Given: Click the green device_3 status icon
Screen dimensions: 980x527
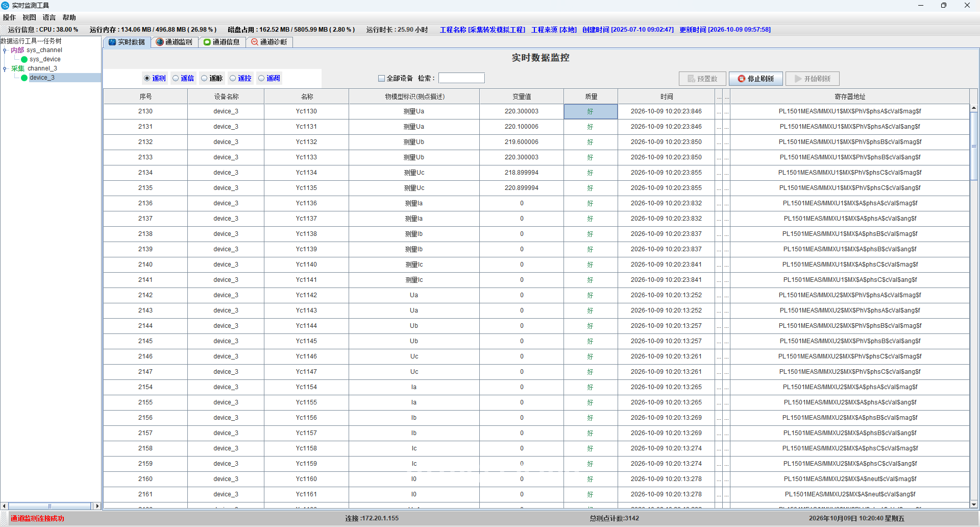Looking at the screenshot, I should pos(24,78).
